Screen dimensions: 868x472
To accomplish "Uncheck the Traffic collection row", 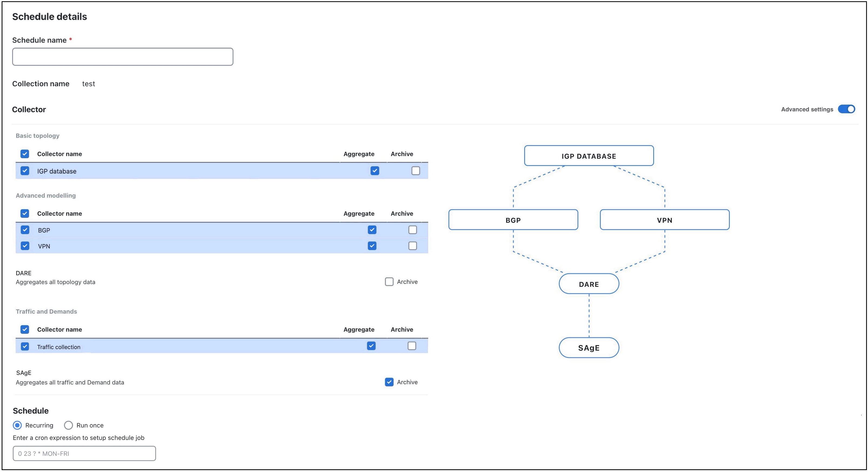I will click(x=25, y=346).
